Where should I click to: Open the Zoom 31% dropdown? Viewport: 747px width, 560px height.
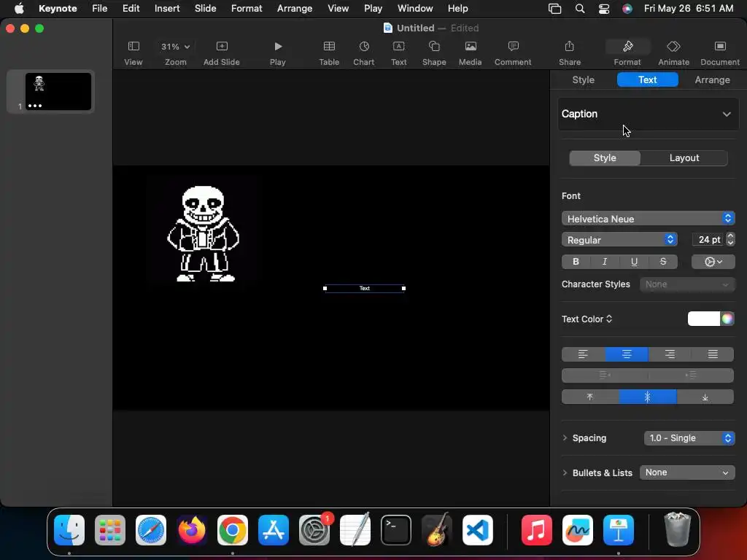pos(175,47)
